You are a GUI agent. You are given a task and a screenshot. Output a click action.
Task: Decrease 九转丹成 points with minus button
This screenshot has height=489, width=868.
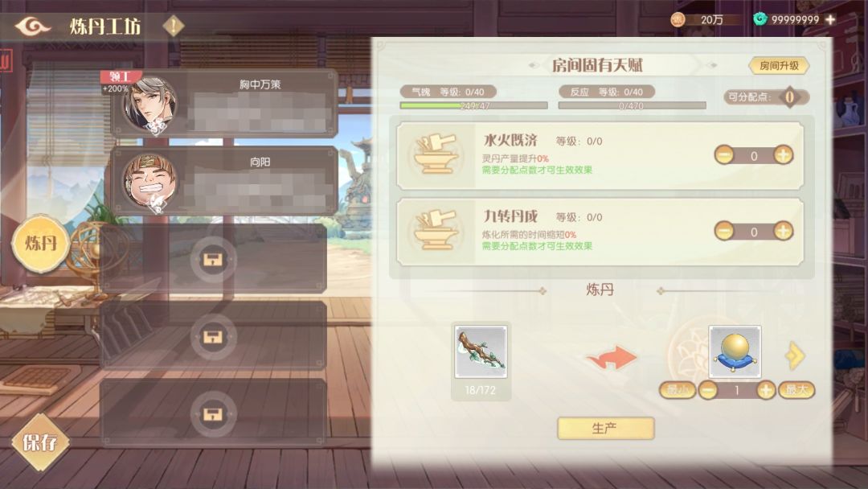(x=724, y=231)
